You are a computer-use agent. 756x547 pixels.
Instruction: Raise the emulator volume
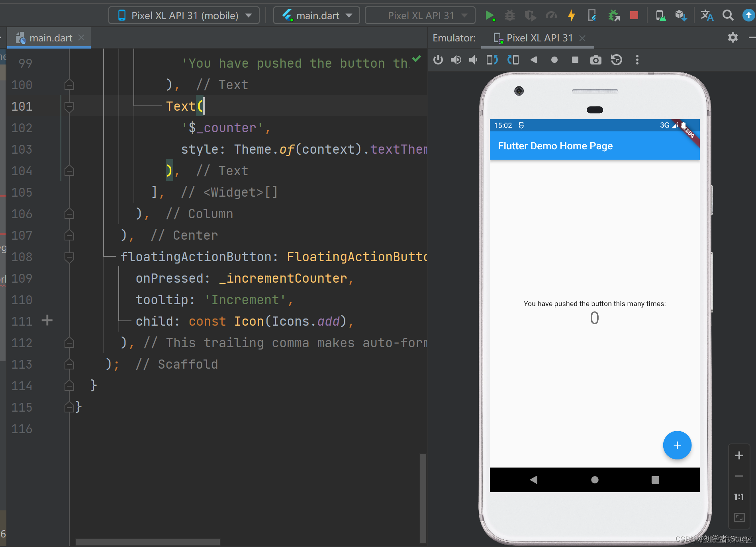tap(456, 60)
